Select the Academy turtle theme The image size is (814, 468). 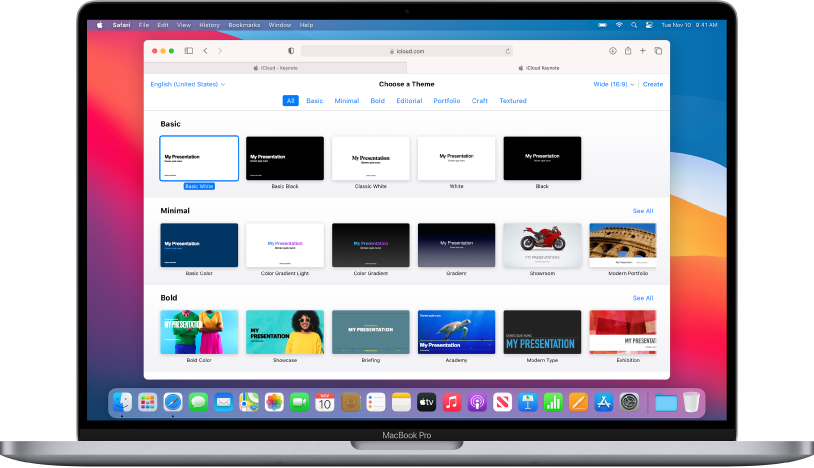pos(456,332)
